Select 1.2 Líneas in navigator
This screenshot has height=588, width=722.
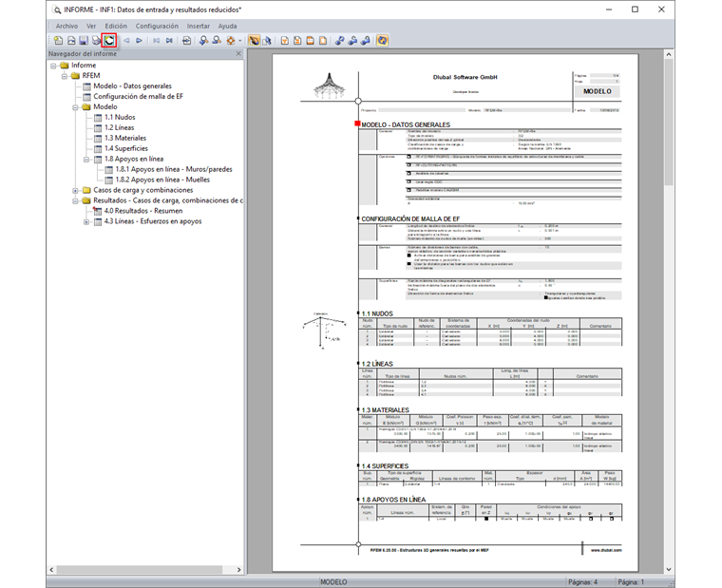(120, 127)
